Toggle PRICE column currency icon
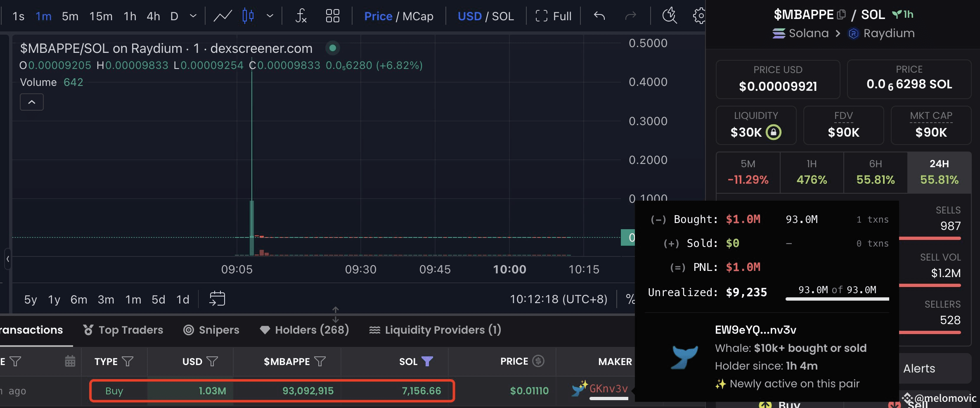The width and height of the screenshot is (980, 408). coord(538,361)
